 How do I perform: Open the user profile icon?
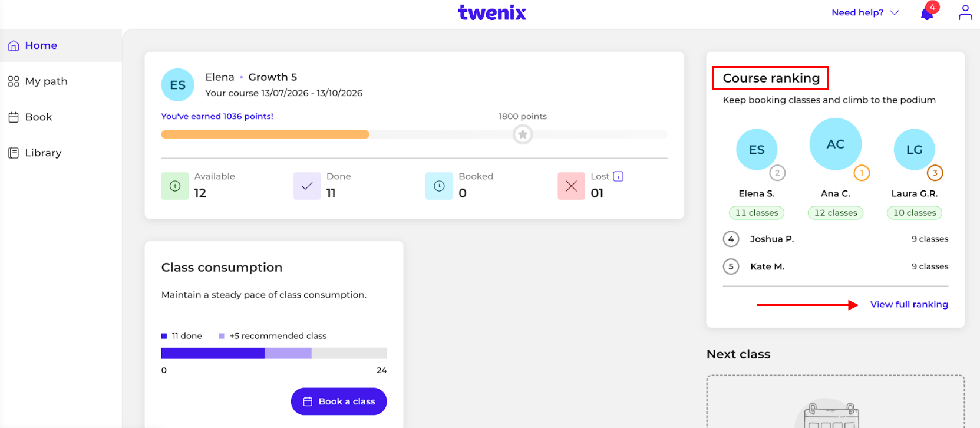point(965,12)
